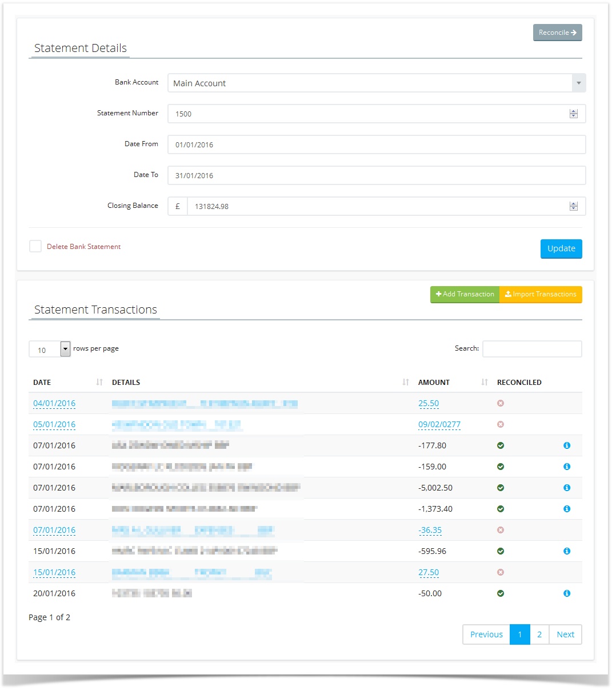Go to page 2 of transactions
Screen dimensions: 616x691
(539, 634)
